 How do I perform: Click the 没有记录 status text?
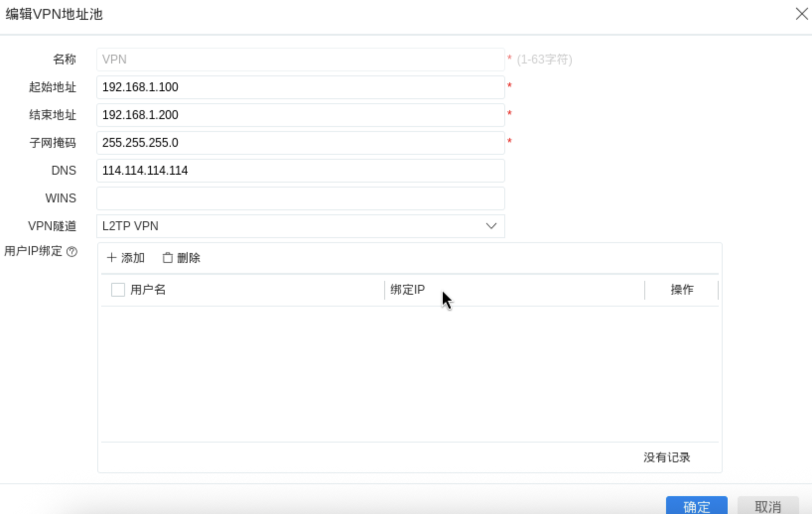(x=667, y=457)
